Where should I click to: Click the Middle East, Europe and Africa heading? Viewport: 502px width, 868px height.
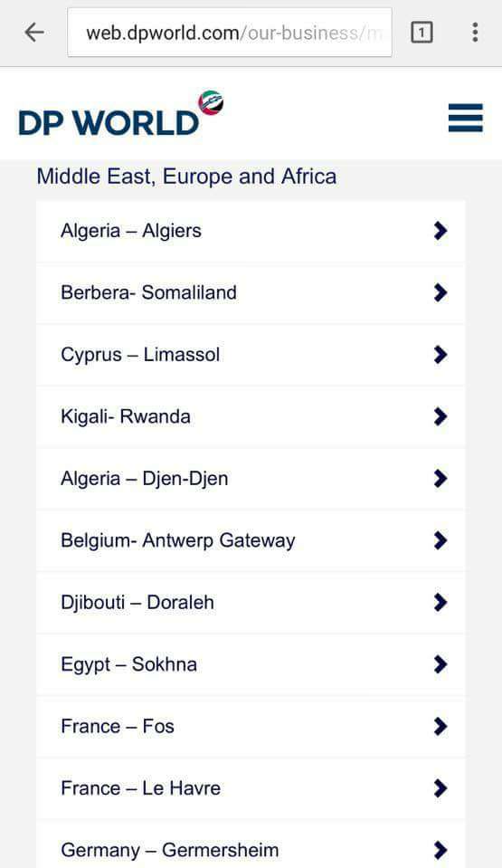pyautogui.click(x=186, y=177)
